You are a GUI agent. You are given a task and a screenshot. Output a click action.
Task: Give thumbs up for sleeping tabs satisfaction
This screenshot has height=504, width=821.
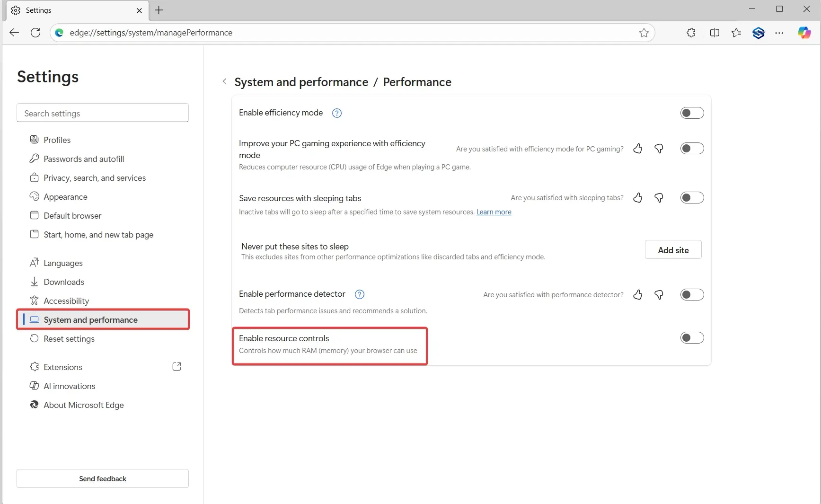tap(637, 198)
